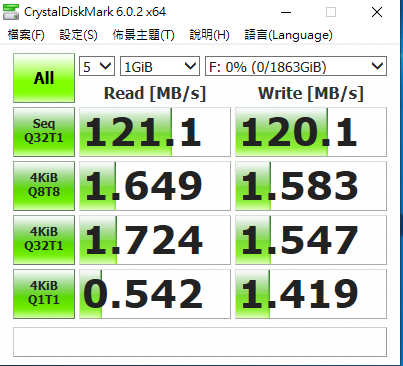Start the Seq Q32T1 test
This screenshot has height=366, width=403.
pyautogui.click(x=44, y=132)
